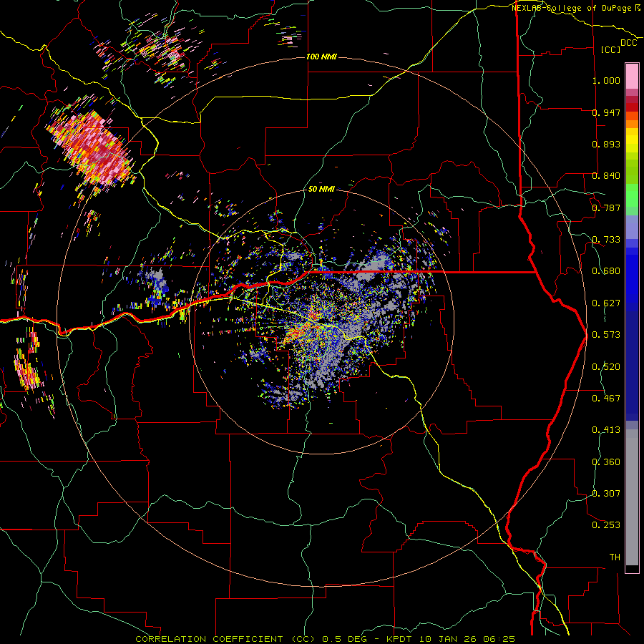
Task: Click the 50 NMI range ring label
Action: point(321,189)
